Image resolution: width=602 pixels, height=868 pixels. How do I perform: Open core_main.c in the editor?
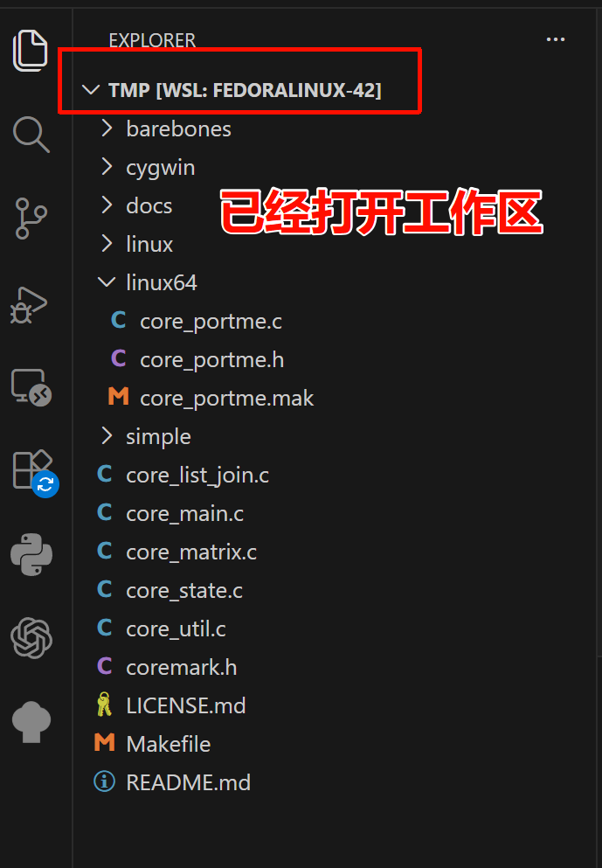click(184, 513)
